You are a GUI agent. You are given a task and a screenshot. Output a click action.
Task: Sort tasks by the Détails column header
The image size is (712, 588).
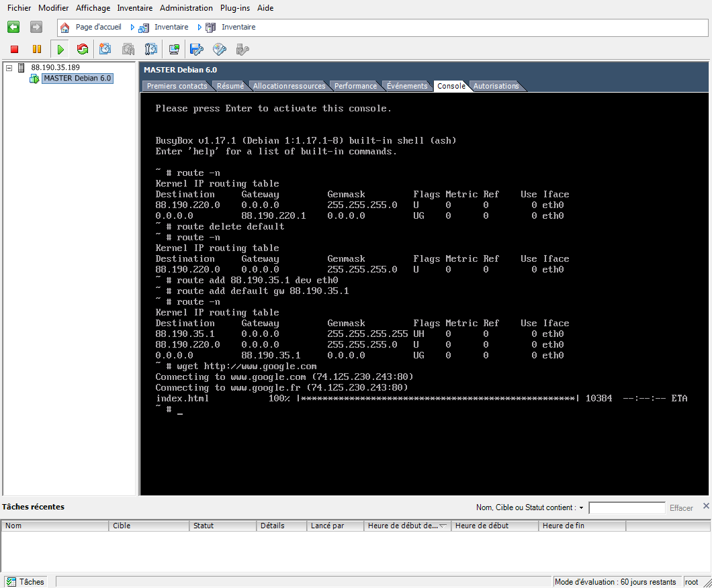(281, 526)
